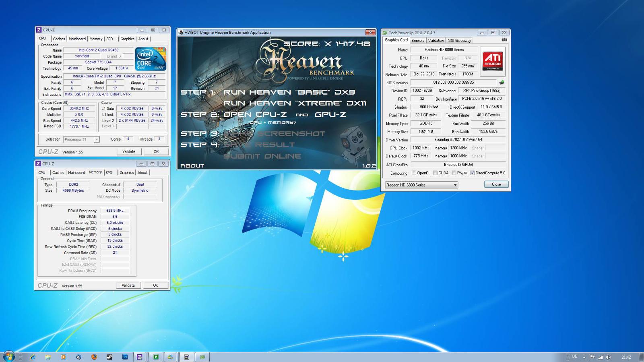Viewport: 644px width, 362px height.
Task: Click Validate in lower CPU-Z window
Action: tap(128, 285)
